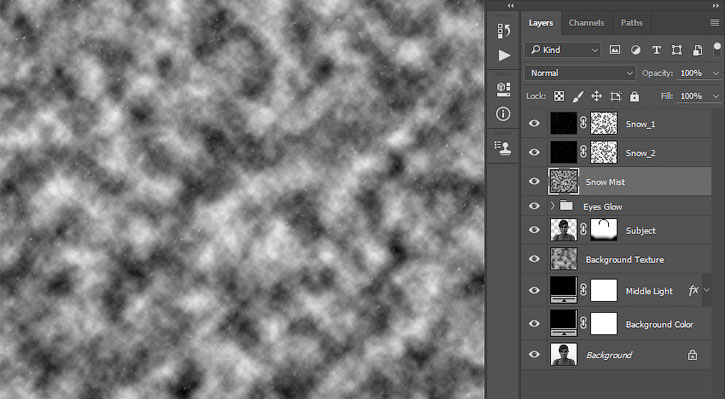The width and height of the screenshot is (725, 399).
Task: Click the Opacity 100% value field
Action: [x=692, y=73]
